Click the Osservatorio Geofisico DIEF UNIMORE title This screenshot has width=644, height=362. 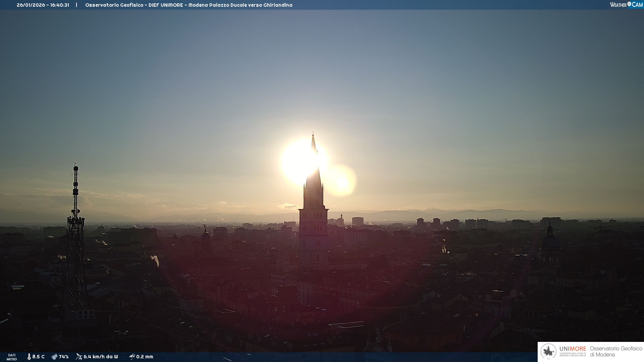(x=189, y=5)
